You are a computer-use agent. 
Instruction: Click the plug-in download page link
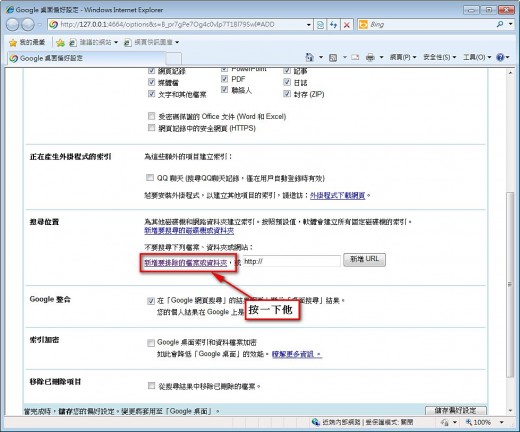[338, 196]
